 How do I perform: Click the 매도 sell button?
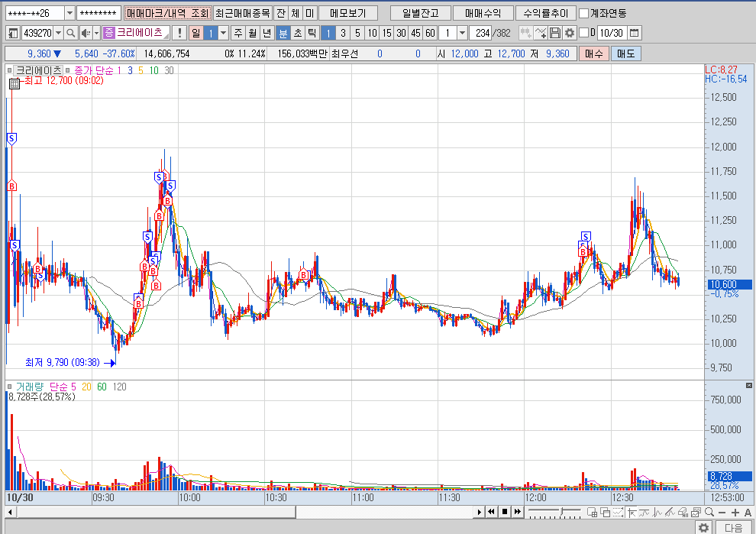pos(626,53)
